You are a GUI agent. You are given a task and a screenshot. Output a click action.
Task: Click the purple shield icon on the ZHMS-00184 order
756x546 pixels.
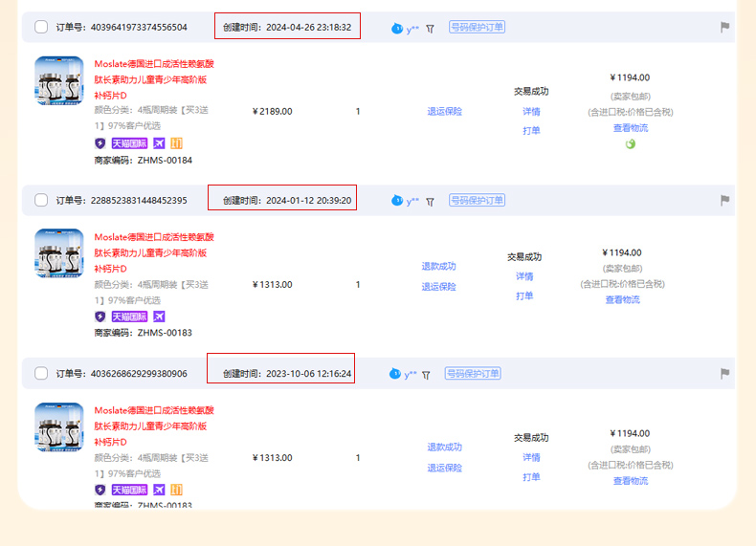click(x=100, y=143)
